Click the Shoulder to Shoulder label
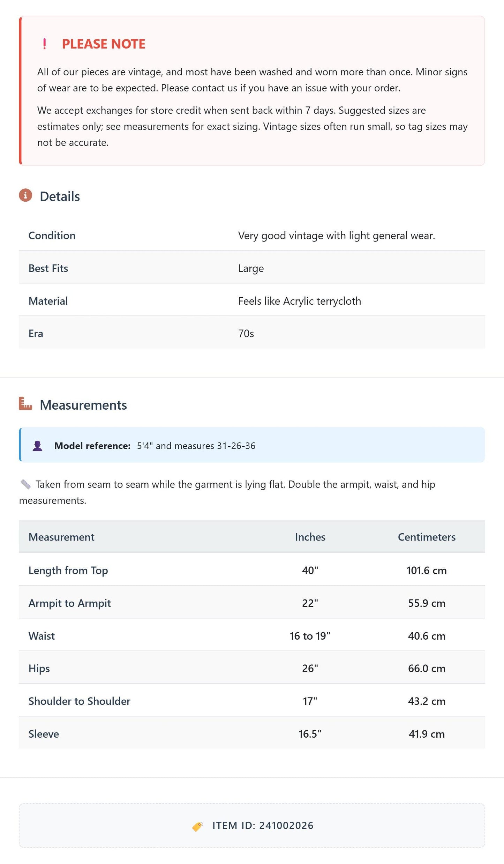This screenshot has height=864, width=504. [x=80, y=701]
